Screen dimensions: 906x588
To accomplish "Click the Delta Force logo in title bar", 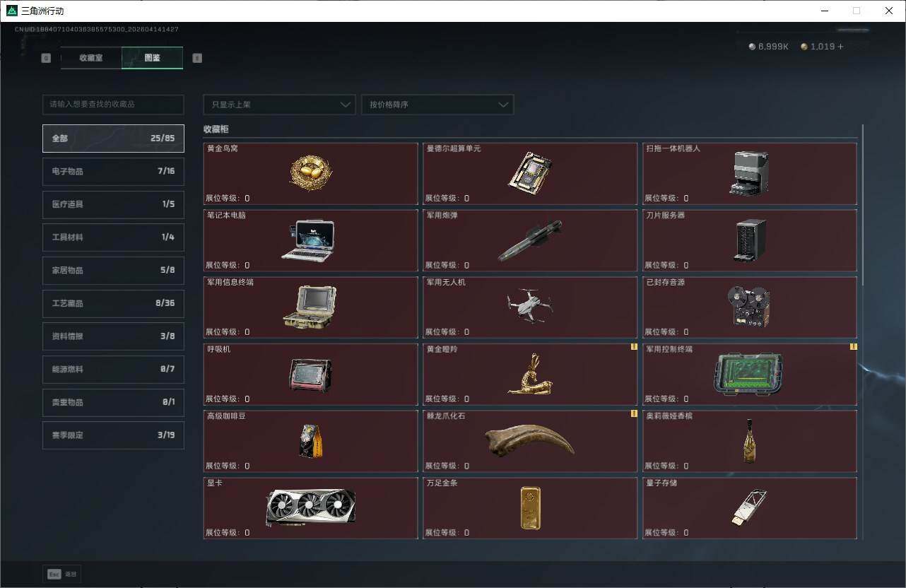I will tap(12, 11).
